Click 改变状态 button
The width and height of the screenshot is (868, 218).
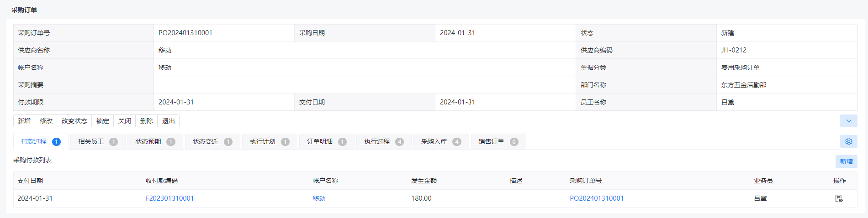coord(74,121)
